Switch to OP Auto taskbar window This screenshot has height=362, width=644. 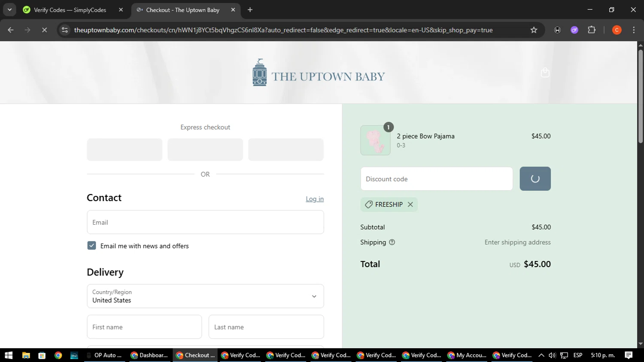tap(105, 355)
